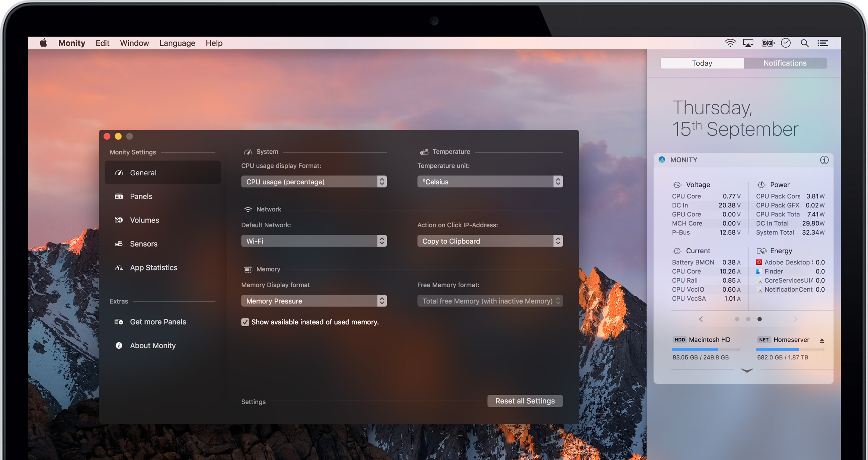
Task: Click the App Statistics chart icon
Action: (119, 267)
